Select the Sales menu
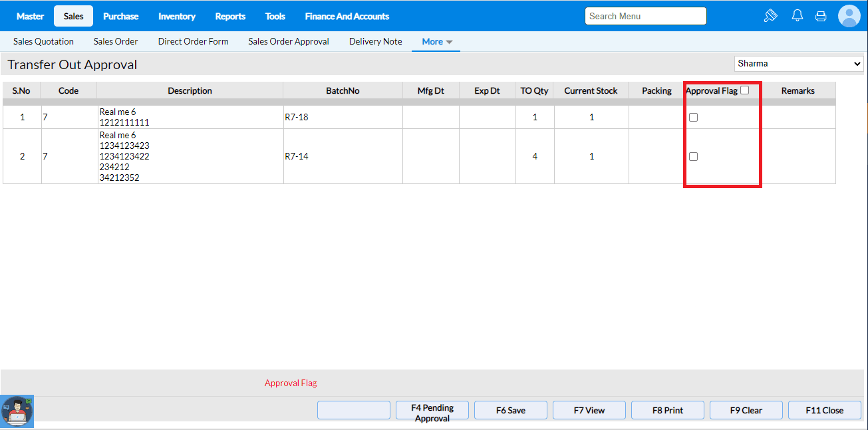The image size is (868, 430). tap(74, 16)
